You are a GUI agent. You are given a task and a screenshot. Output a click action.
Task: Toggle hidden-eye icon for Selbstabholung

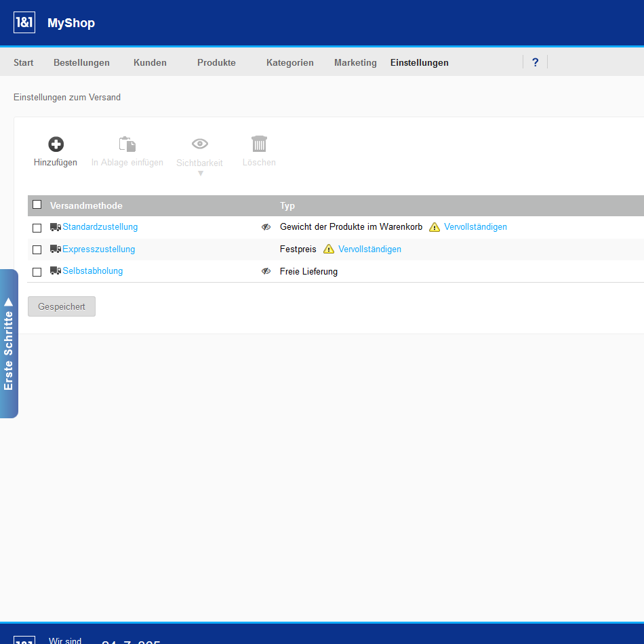(266, 271)
